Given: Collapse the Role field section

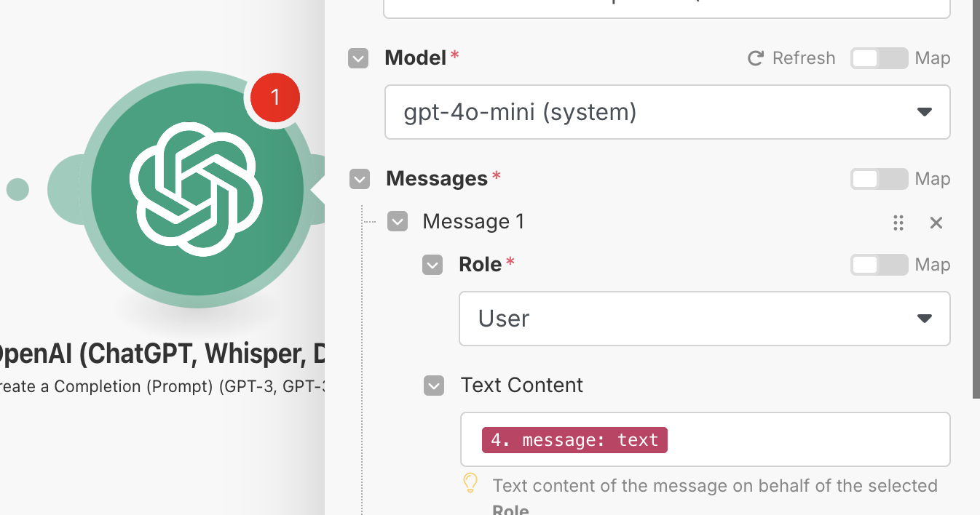Looking at the screenshot, I should pos(432,265).
